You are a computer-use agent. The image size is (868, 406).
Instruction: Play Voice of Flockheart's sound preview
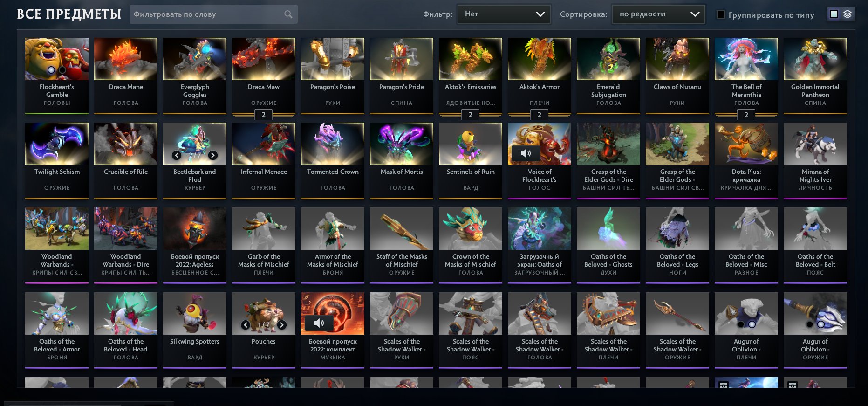pos(526,153)
